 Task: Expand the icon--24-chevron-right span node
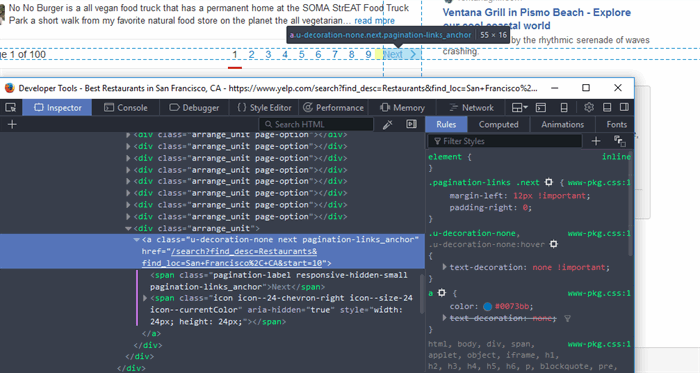click(145, 298)
